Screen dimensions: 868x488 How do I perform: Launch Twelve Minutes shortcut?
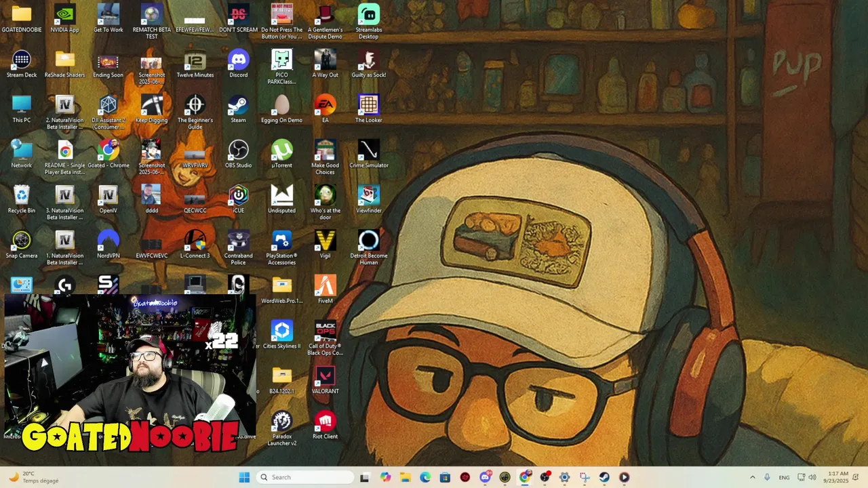tap(195, 64)
